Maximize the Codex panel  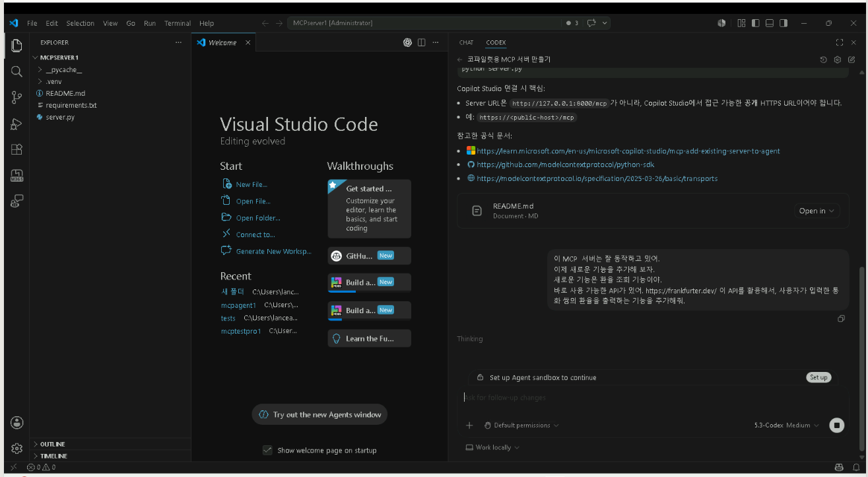point(840,42)
